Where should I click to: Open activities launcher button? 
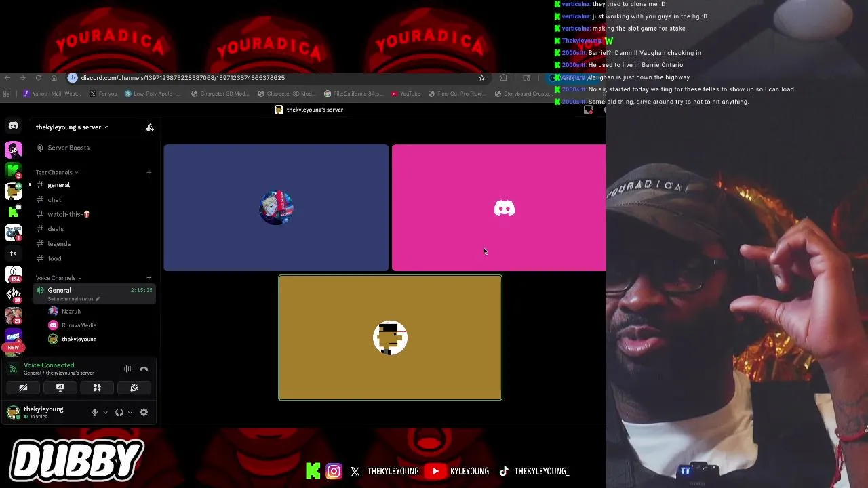pyautogui.click(x=97, y=388)
